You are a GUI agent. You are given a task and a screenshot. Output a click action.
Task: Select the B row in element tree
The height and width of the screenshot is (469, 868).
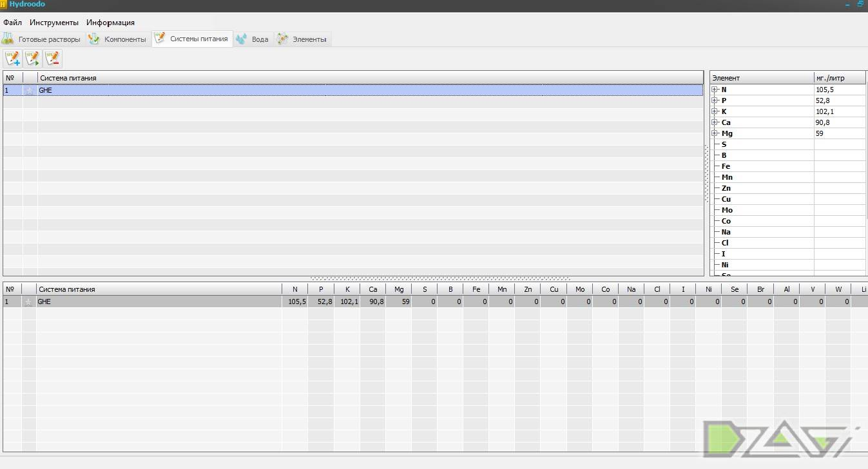(787, 155)
